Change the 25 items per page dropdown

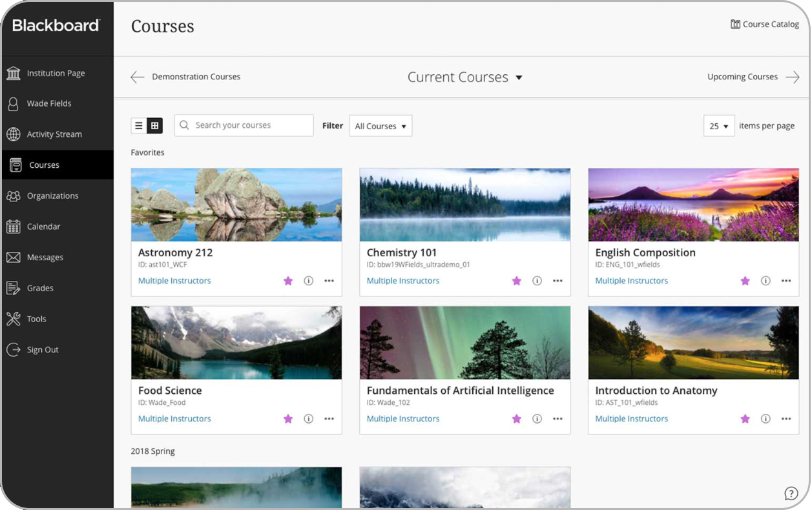click(x=718, y=126)
